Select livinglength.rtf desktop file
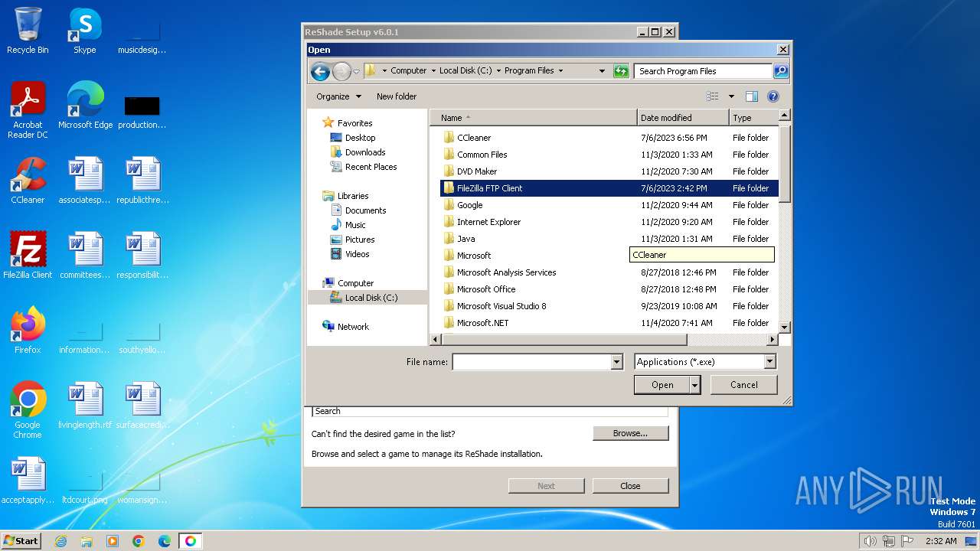This screenshot has width=980, height=551. 85,406
